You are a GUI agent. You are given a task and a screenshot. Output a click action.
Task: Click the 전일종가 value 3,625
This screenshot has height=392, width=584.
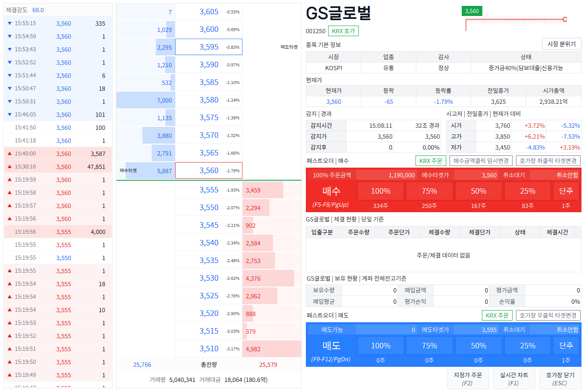498,102
